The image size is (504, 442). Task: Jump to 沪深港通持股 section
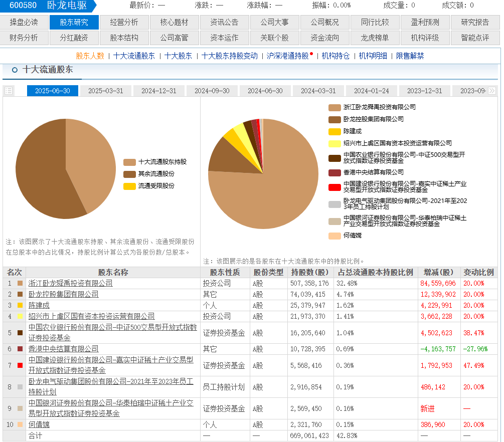pos(288,56)
